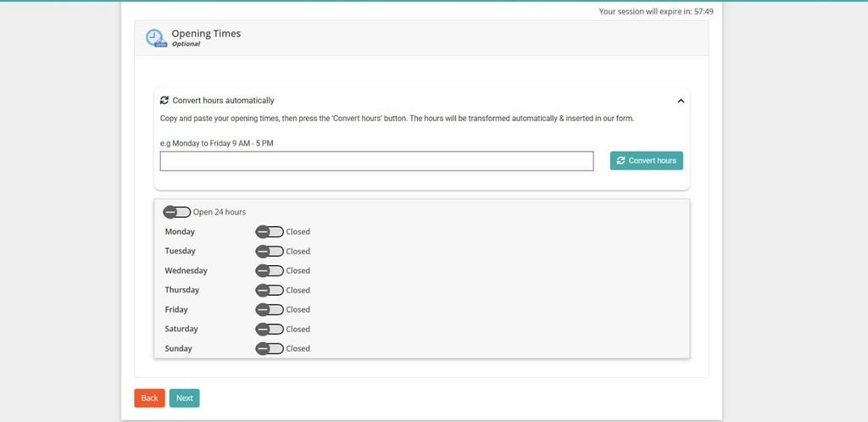Click the Convert hours automatically heading

tap(223, 100)
